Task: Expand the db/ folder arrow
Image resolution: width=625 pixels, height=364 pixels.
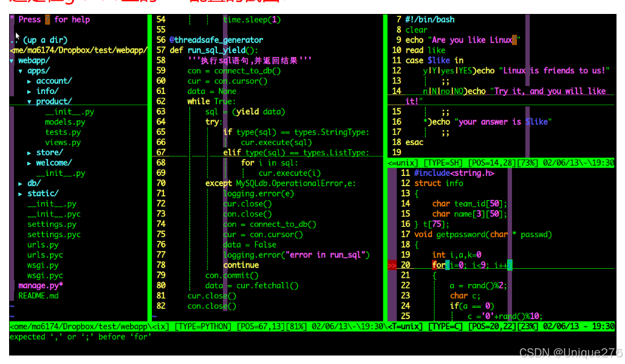Action: pos(20,184)
